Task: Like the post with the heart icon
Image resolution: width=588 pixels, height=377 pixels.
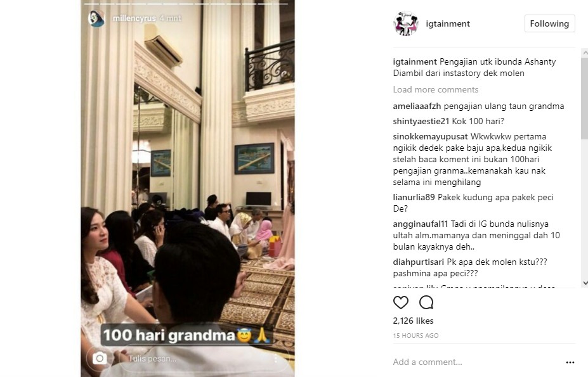Action: (x=400, y=302)
